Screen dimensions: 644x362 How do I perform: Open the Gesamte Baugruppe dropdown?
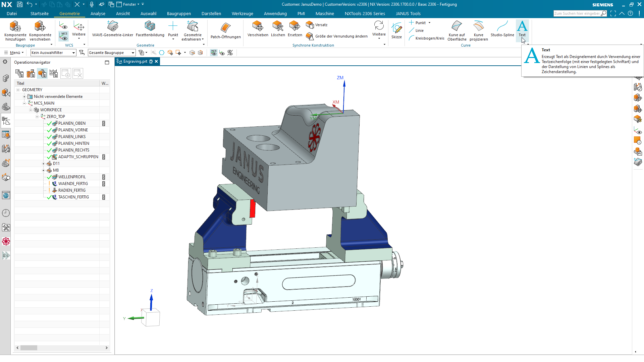[112, 53]
